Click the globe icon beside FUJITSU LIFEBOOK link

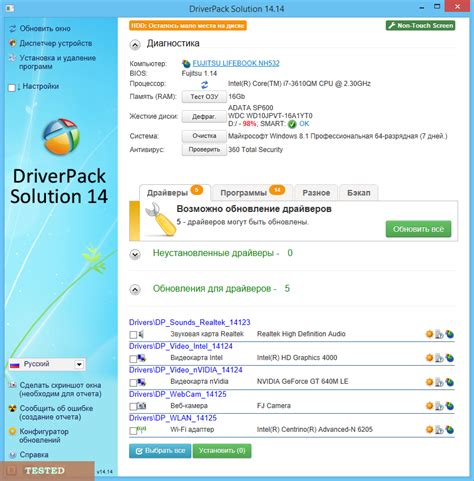186,63
